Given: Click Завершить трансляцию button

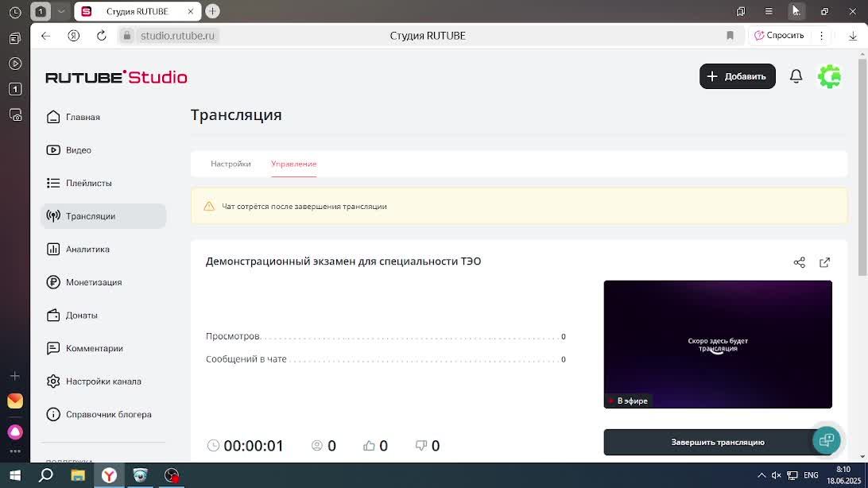Looking at the screenshot, I should [x=718, y=442].
